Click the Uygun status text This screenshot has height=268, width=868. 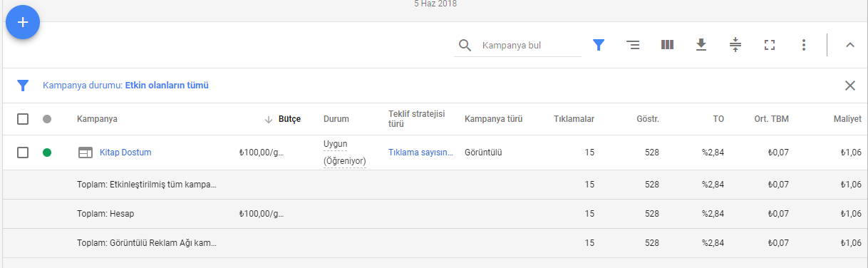click(x=335, y=144)
